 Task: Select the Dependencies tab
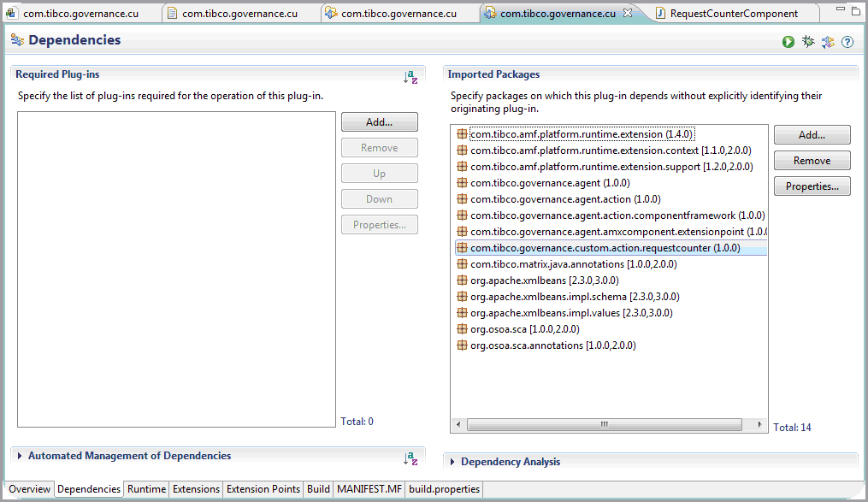click(89, 489)
